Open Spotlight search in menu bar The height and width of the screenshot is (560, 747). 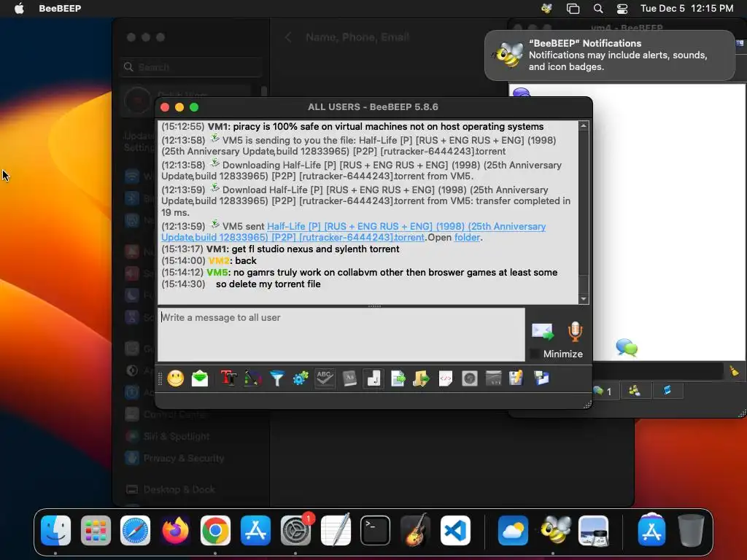598,8
